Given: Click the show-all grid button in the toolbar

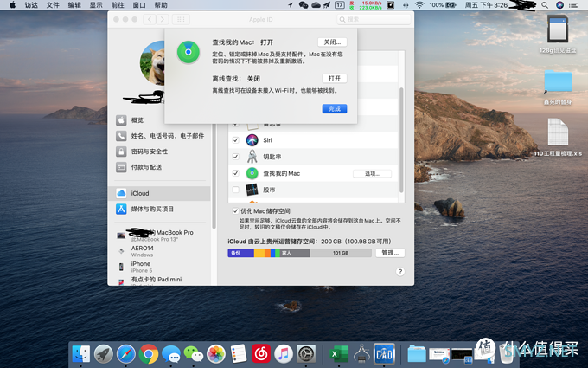Looking at the screenshot, I should [x=181, y=19].
